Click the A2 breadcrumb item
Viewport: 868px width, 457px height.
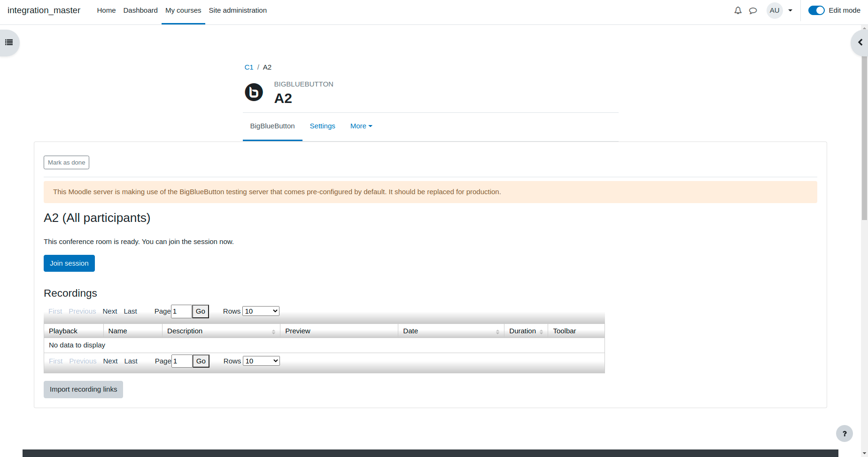coord(267,67)
